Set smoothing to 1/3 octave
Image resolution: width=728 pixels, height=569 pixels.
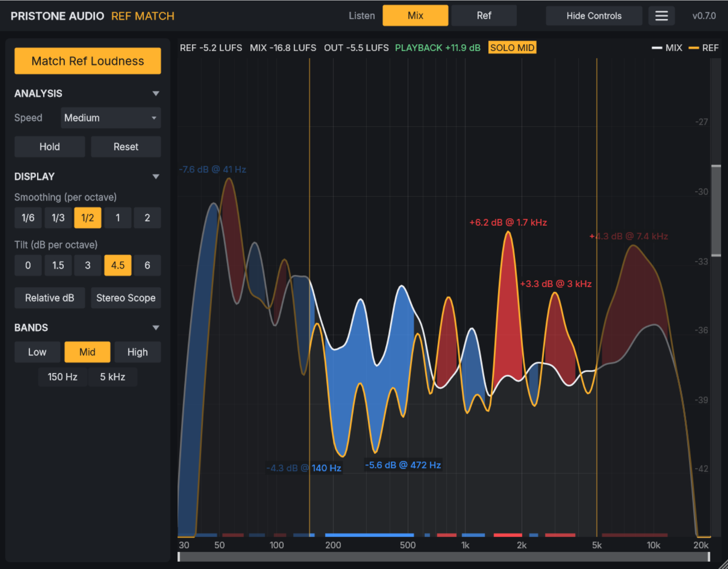58,218
